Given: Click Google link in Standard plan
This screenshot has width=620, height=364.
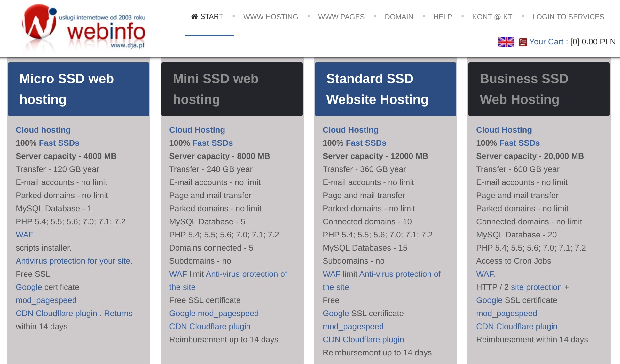Looking at the screenshot, I should point(336,313).
